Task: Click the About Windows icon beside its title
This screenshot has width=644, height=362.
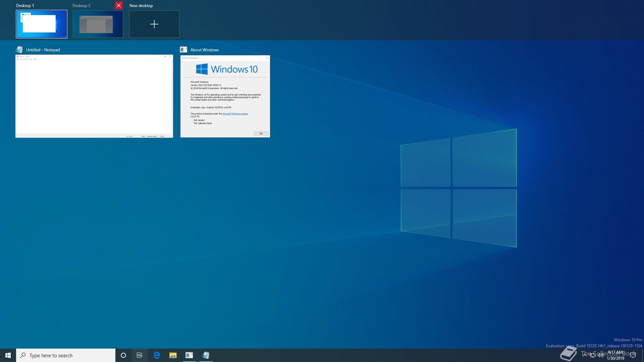Action: [x=183, y=50]
